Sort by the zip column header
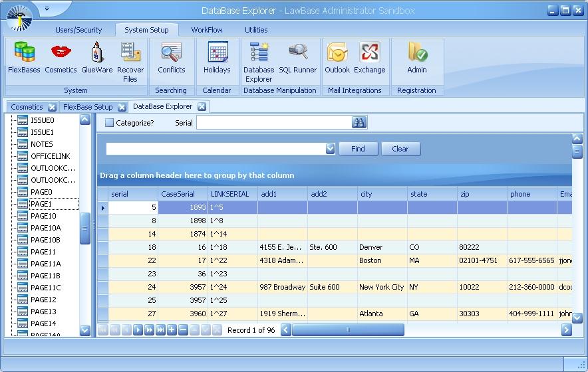The height and width of the screenshot is (372, 588). click(482, 194)
